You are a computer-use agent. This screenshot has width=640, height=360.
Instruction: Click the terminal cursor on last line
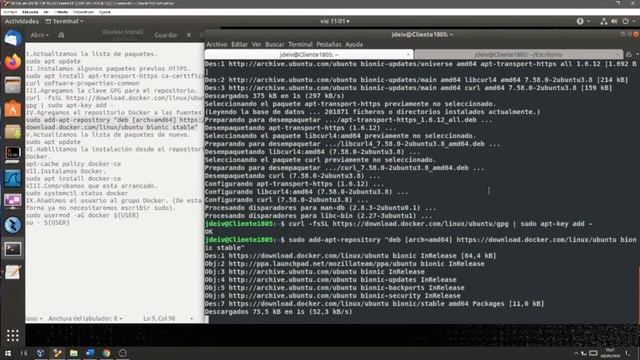(x=207, y=320)
